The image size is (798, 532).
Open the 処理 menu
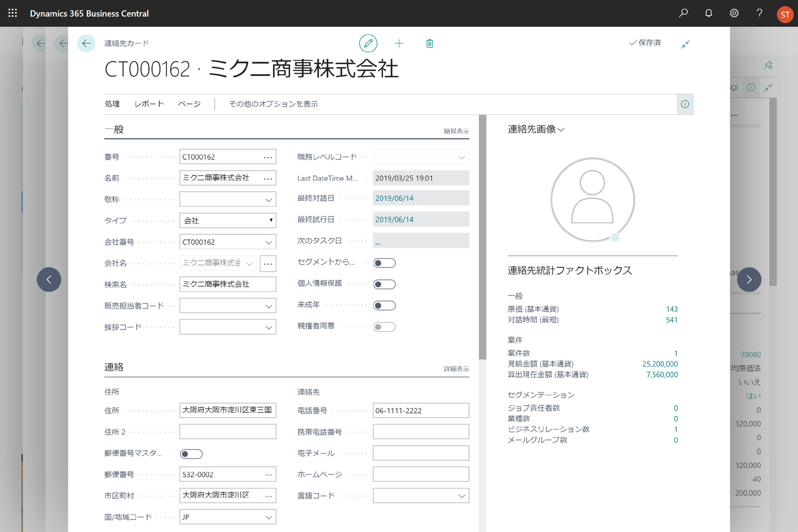(112, 104)
